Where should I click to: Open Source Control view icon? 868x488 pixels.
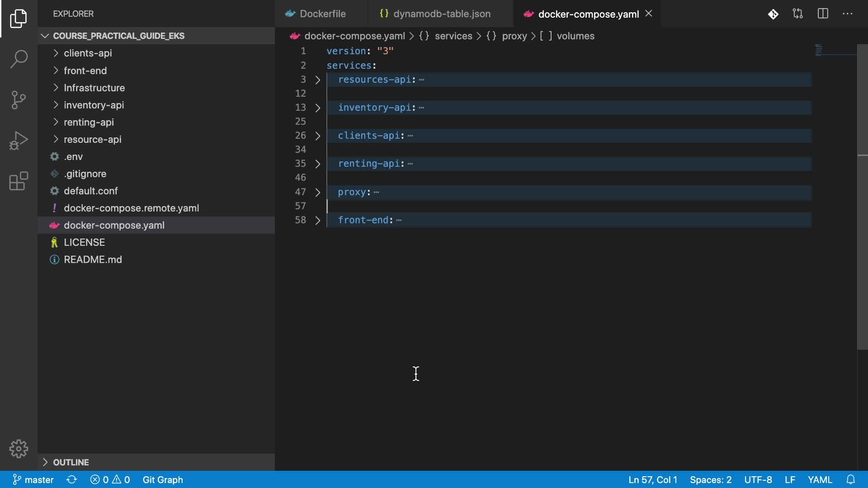pos(19,100)
